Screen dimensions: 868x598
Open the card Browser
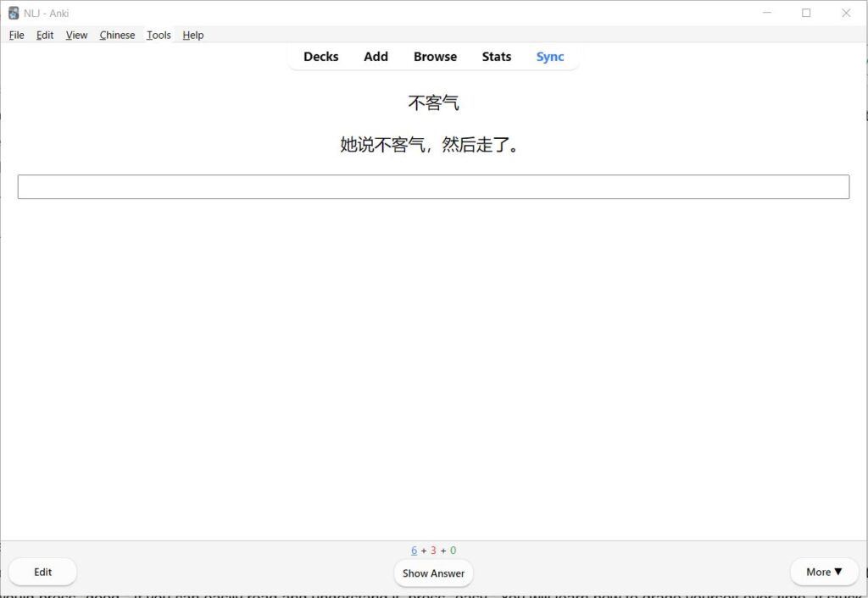(x=435, y=56)
